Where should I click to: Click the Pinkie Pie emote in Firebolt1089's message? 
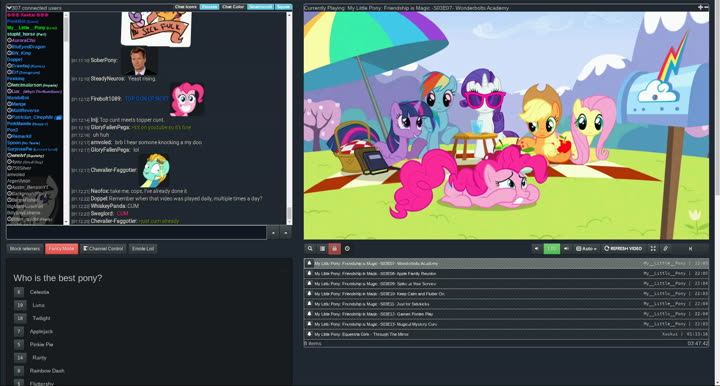187,99
